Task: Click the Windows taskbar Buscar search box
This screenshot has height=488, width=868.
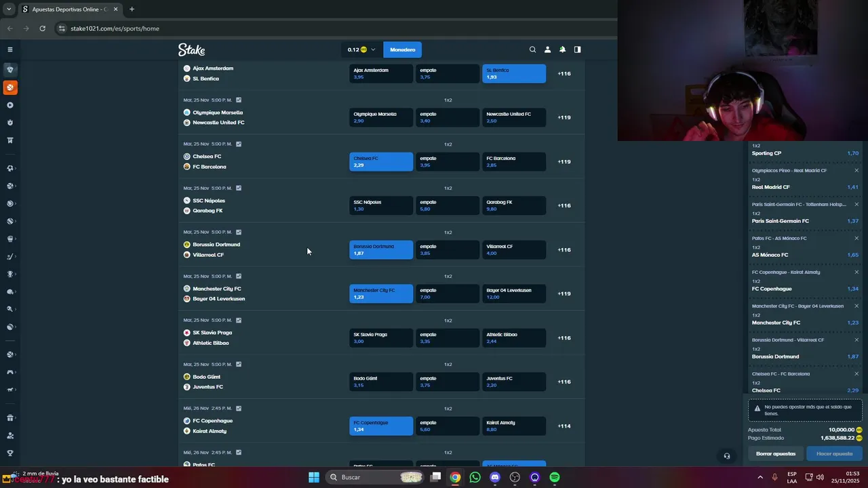Action: (374, 477)
